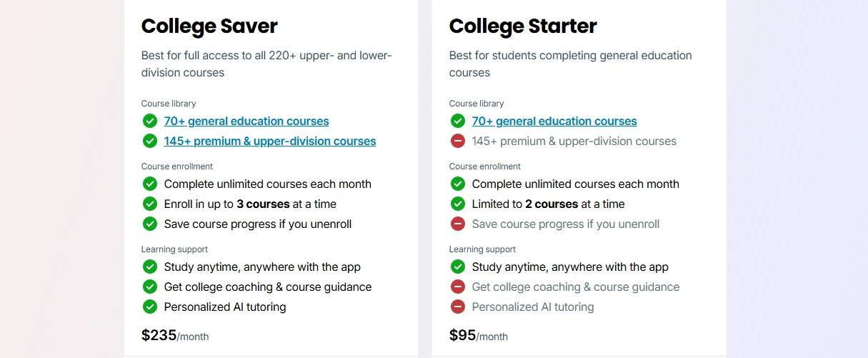Click the College Starter plan heading
The width and height of the screenshot is (868, 358).
522,26
